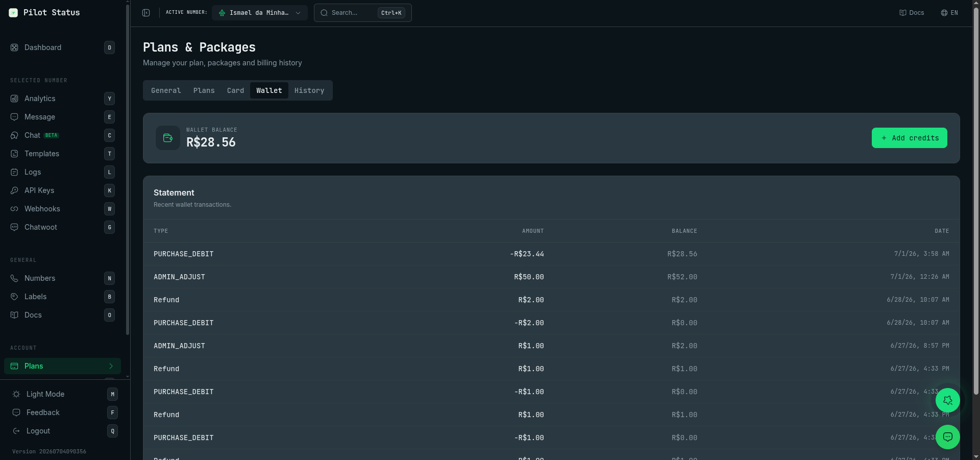The image size is (980, 460).
Task: Click the 7/1/26, 12:26 AM date
Action: (x=920, y=277)
